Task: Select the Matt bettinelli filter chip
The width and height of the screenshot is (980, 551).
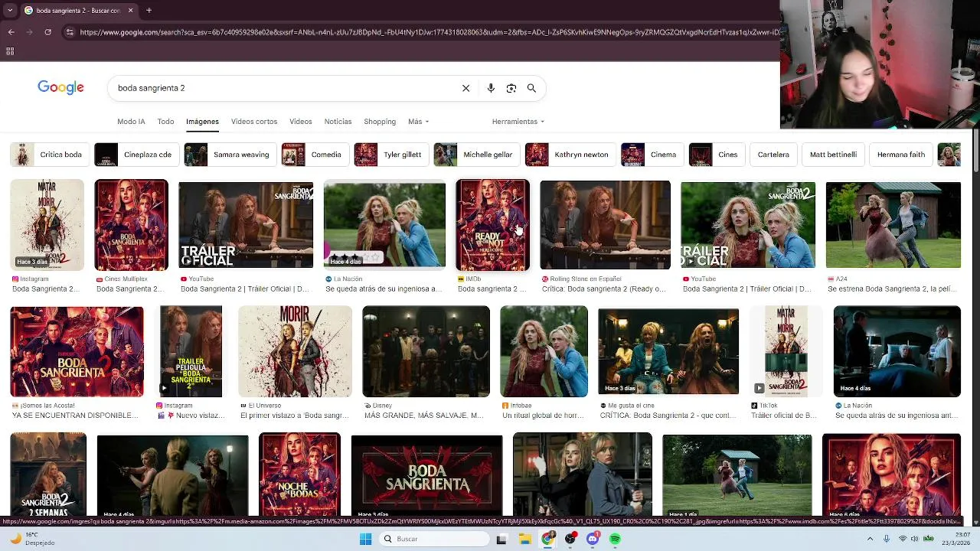Action: (x=833, y=155)
